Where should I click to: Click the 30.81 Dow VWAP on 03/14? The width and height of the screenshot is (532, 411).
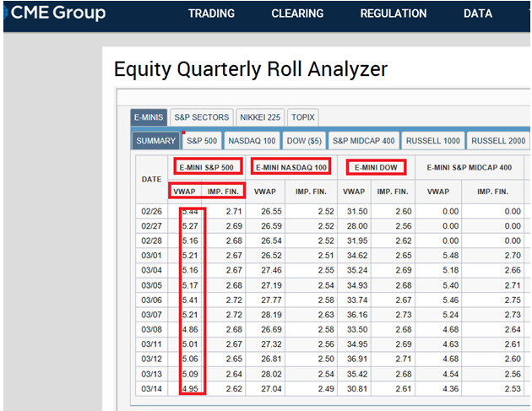(x=357, y=388)
